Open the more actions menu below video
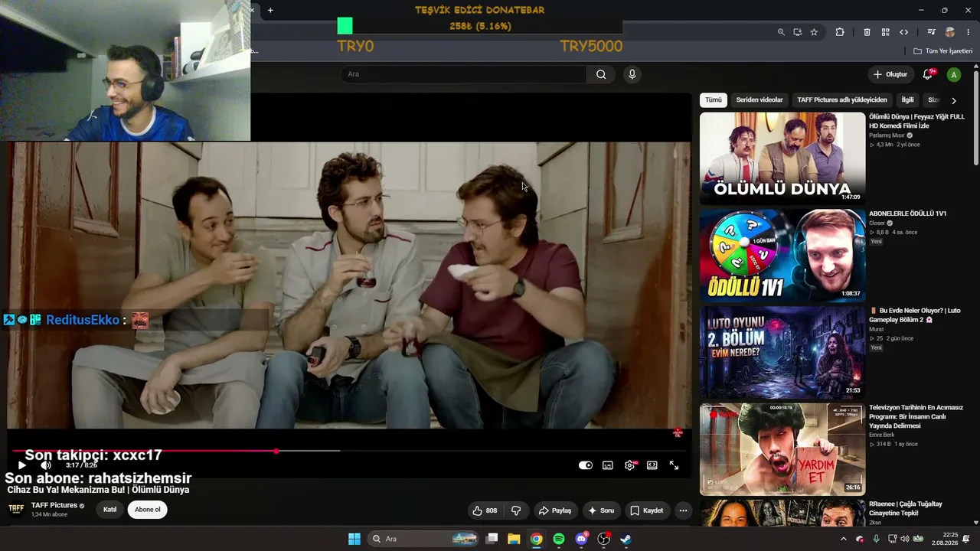The image size is (980, 551). [683, 510]
